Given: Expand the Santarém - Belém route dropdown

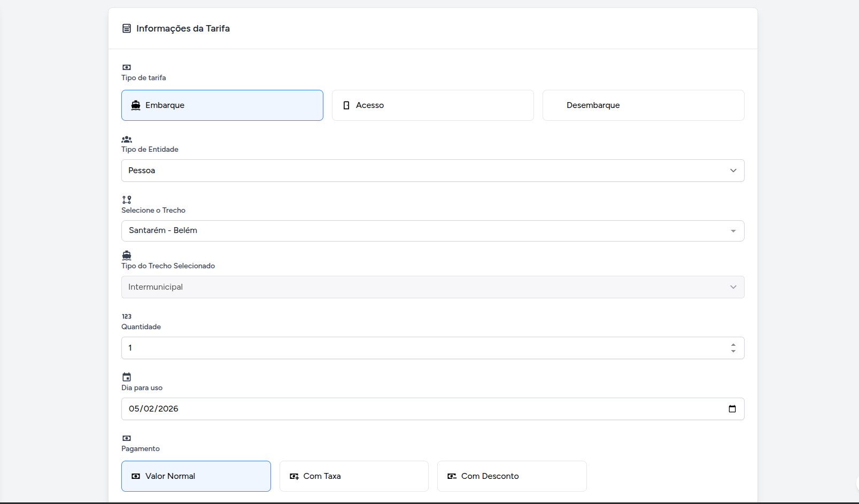Looking at the screenshot, I should pos(432,231).
